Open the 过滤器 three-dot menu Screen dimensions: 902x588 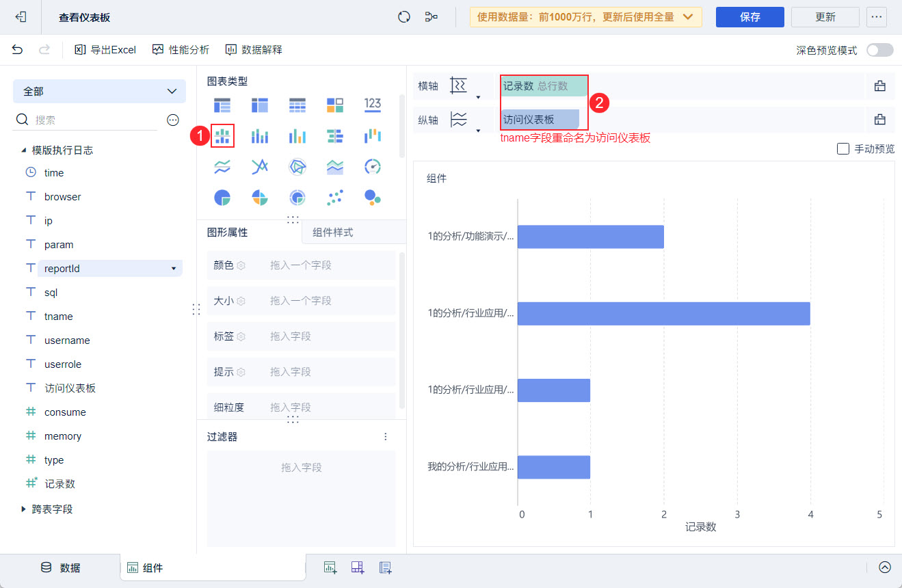click(386, 436)
